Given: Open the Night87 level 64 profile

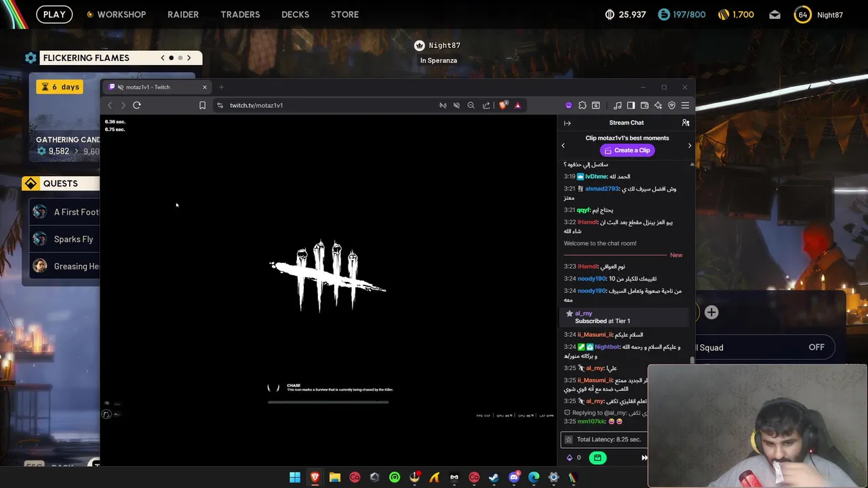Looking at the screenshot, I should [x=818, y=14].
